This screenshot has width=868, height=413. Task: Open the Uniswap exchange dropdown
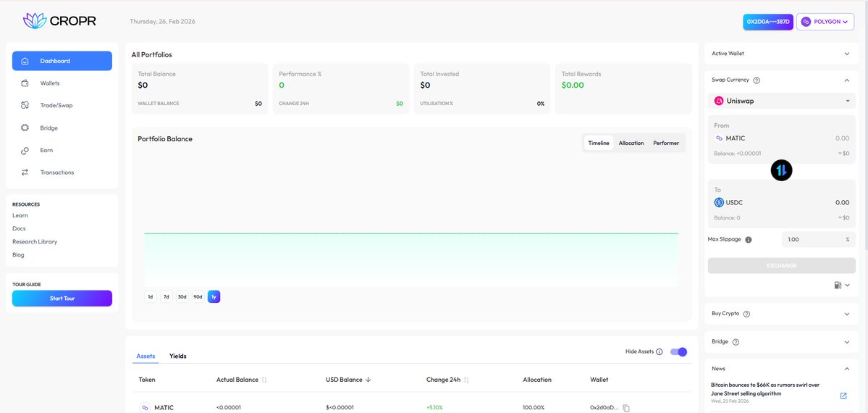[782, 101]
